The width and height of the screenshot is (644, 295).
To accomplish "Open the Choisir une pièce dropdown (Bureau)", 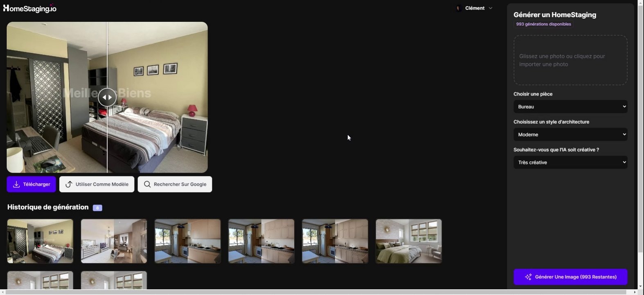I will click(x=570, y=107).
